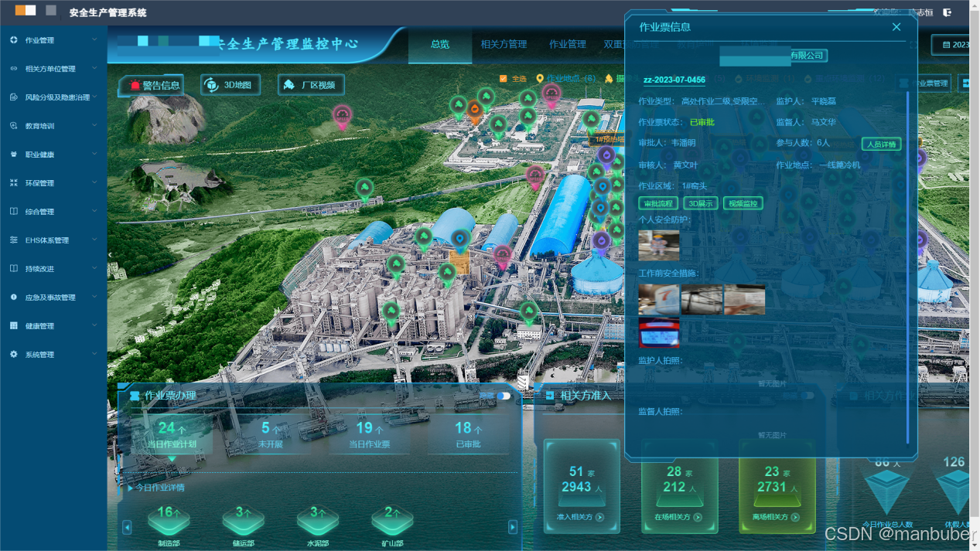Screen dimensions: 980x551
Task: Click the right carousel arrow in 作业票办理
Action: point(512,527)
